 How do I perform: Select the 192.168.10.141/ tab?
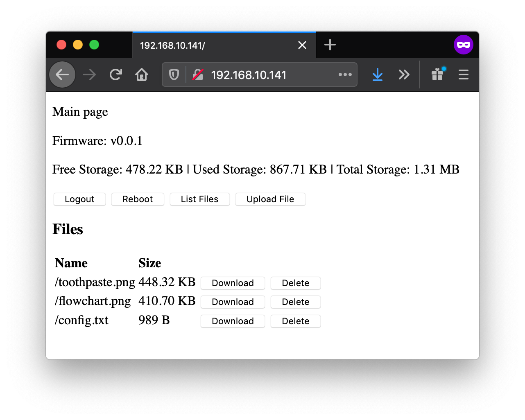[x=224, y=45]
